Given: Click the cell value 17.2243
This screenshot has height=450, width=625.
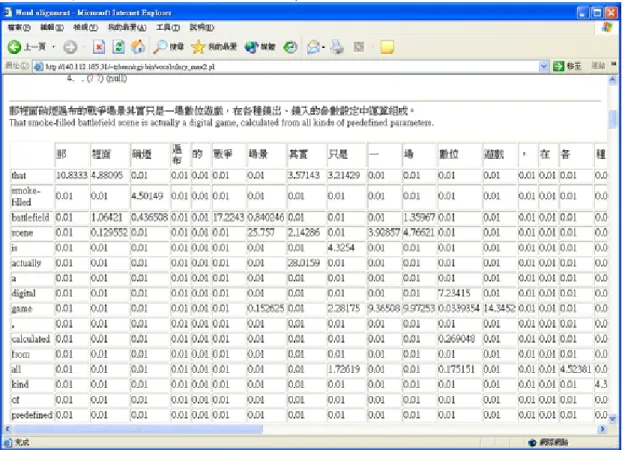Looking at the screenshot, I should [x=228, y=218].
